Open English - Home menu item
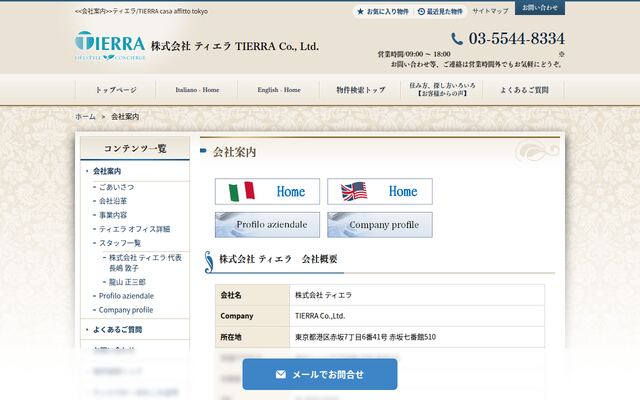The width and height of the screenshot is (640, 400). (279, 90)
